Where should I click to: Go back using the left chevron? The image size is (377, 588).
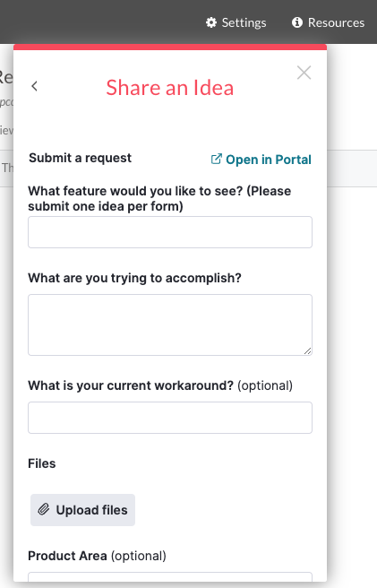coord(35,86)
